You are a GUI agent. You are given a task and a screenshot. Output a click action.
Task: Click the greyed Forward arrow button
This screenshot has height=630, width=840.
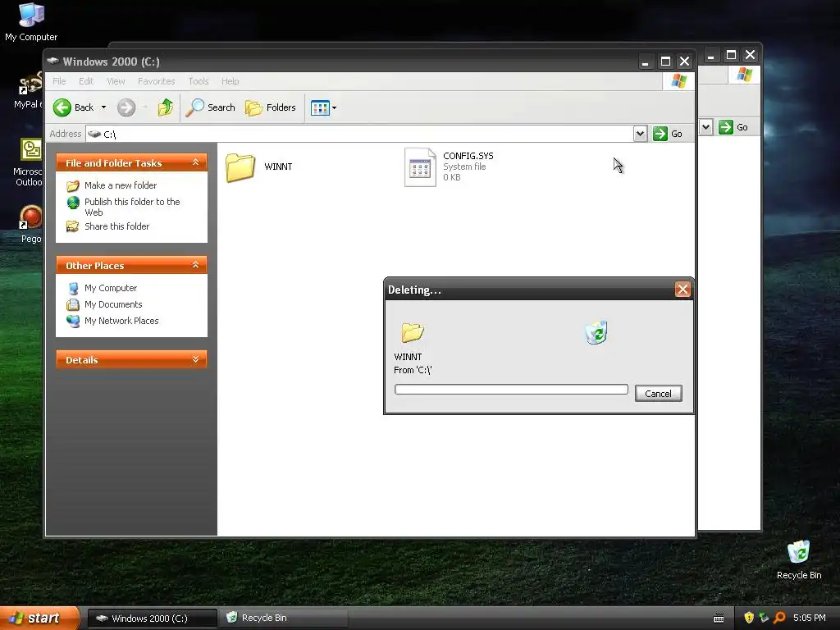coord(126,107)
